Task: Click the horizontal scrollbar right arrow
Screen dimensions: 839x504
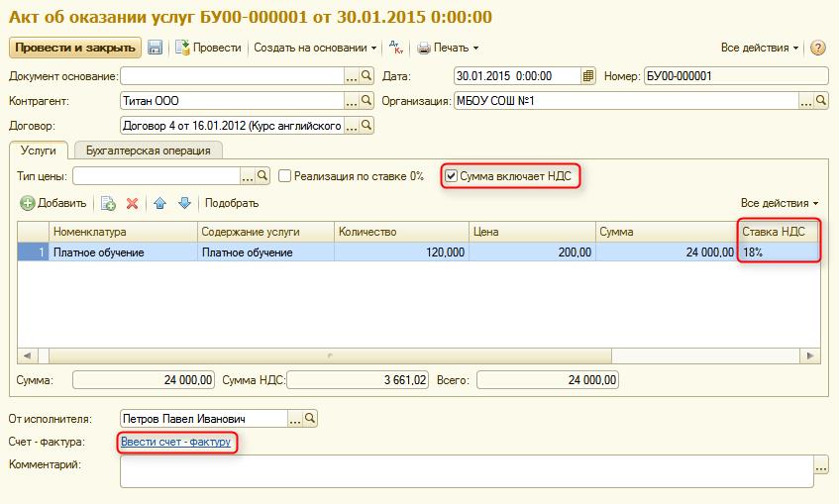Action: coord(810,355)
